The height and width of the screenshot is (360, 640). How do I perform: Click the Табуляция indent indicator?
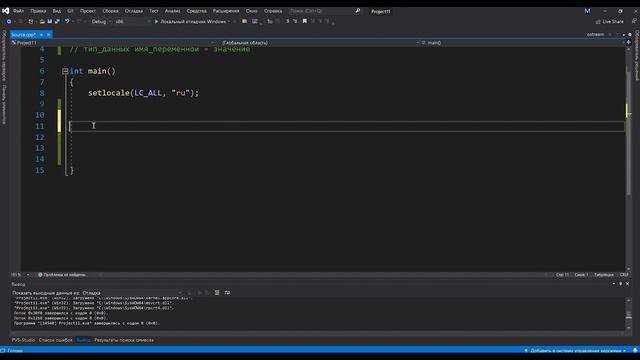(x=604, y=275)
